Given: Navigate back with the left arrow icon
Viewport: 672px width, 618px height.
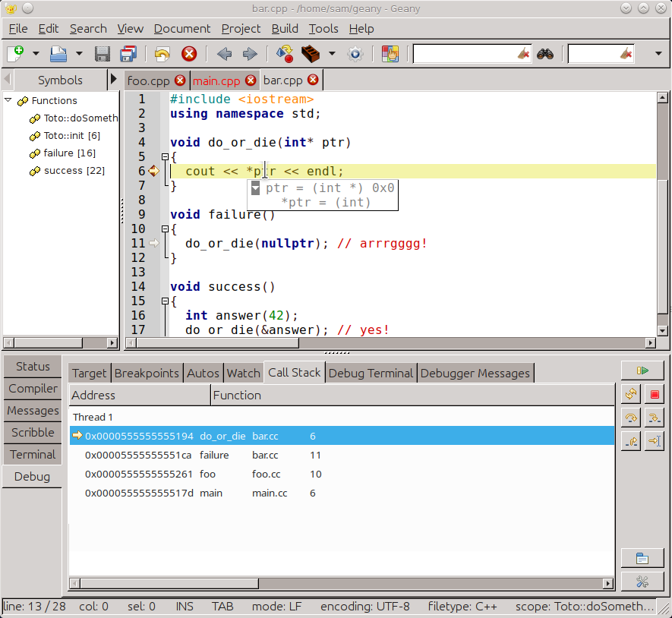Looking at the screenshot, I should (x=224, y=54).
